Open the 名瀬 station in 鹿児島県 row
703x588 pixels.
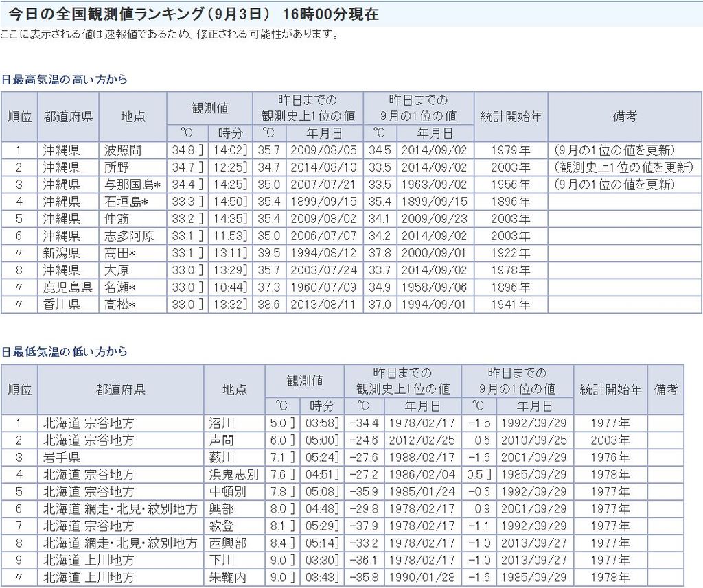pos(120,287)
